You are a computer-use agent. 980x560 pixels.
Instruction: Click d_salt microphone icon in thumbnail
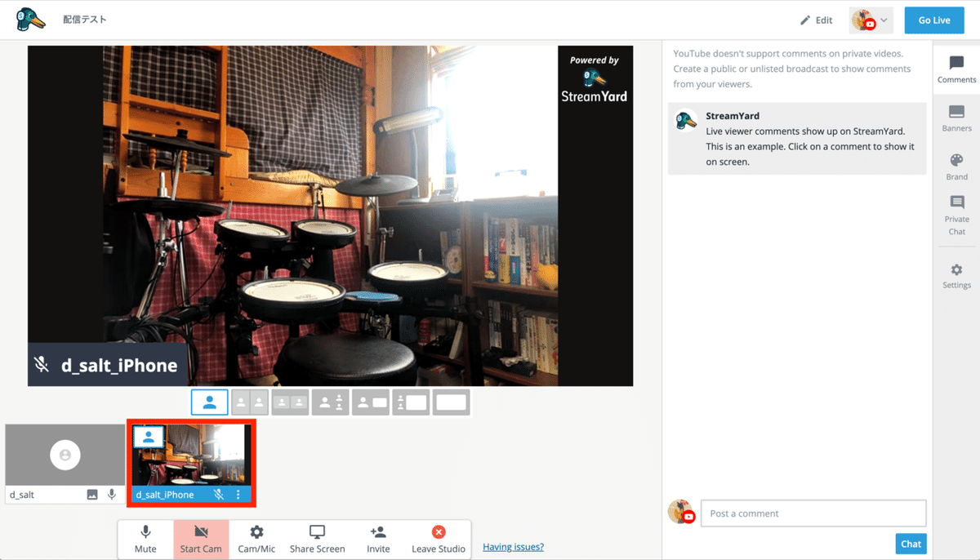112,495
